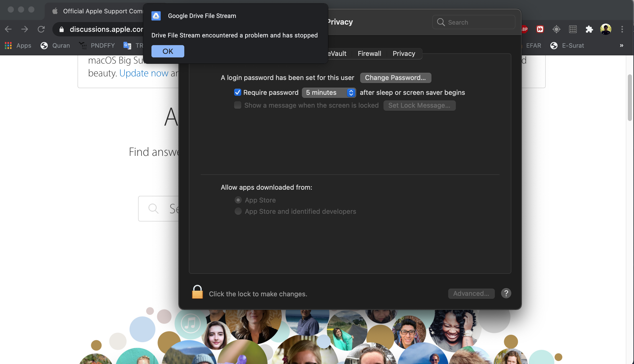Screen dimensions: 634x364
Task: Expand hidden bookmarks overflow chevron
Action: 621,46
